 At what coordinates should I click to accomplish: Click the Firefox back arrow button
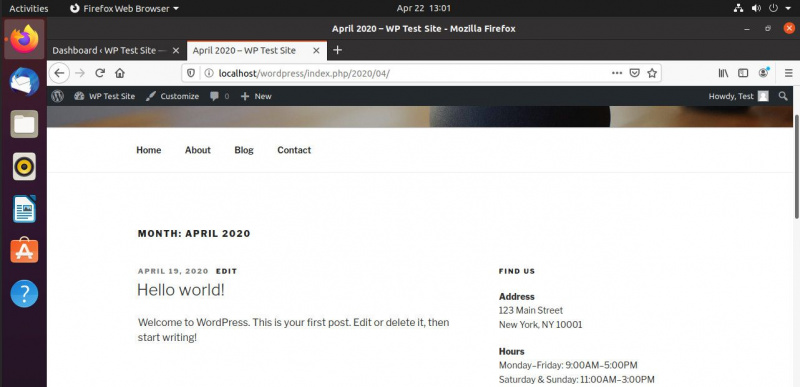[x=59, y=73]
